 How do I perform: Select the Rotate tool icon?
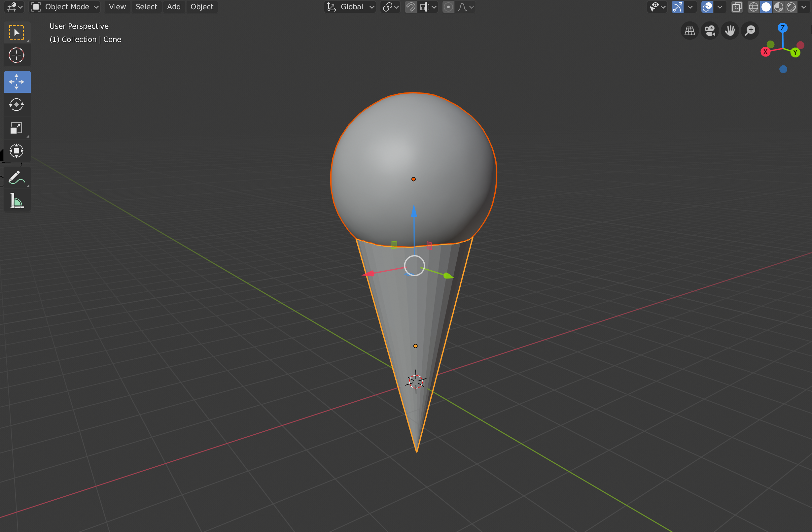[17, 105]
